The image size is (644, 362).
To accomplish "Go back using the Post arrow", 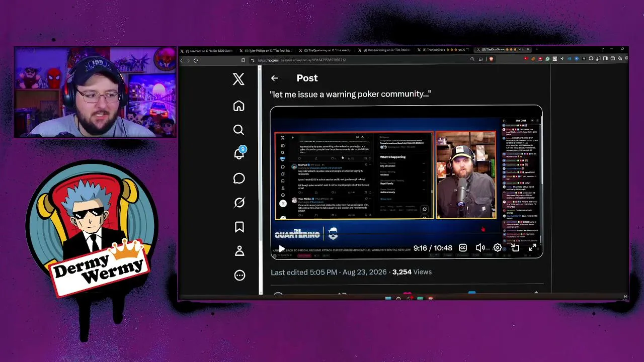I will pos(274,78).
